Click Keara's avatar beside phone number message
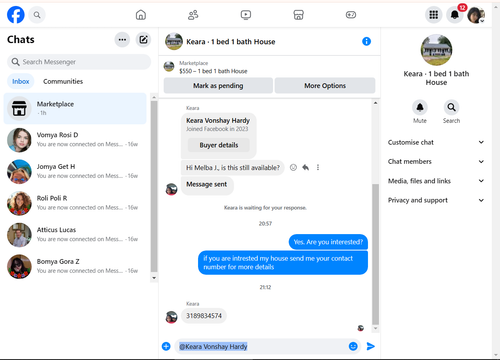Screen dimensions: 500x360 click(171, 317)
